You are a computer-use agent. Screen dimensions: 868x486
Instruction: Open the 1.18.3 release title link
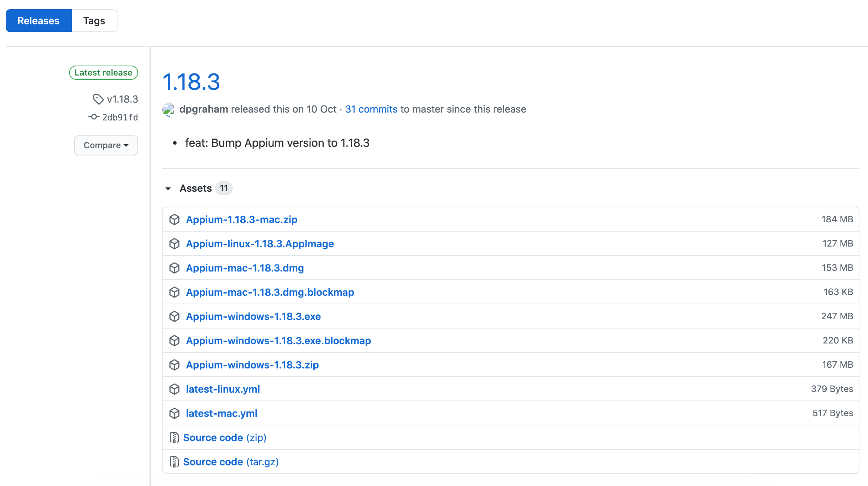(191, 82)
